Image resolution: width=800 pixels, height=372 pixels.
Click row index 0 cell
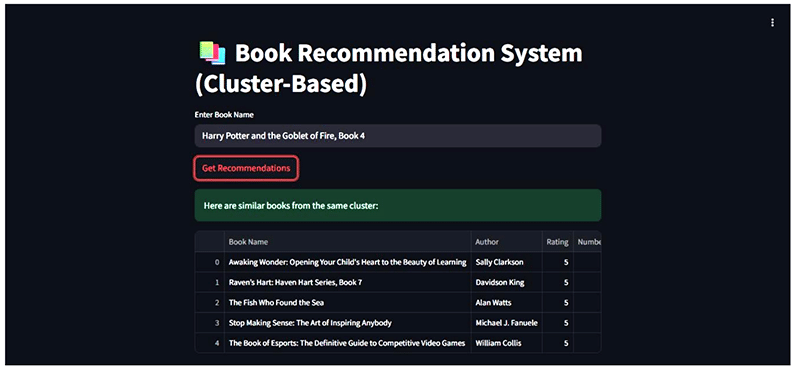pos(210,262)
